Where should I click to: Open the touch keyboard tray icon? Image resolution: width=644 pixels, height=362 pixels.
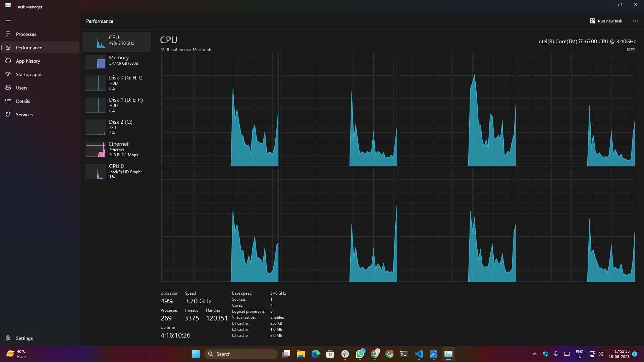[567, 354]
